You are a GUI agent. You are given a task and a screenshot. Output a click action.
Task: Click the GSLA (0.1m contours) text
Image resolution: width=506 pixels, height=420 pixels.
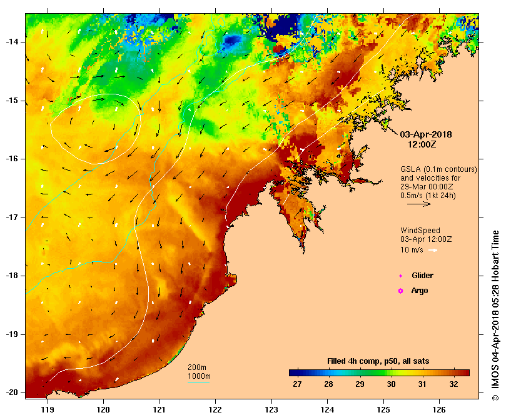pyautogui.click(x=438, y=169)
